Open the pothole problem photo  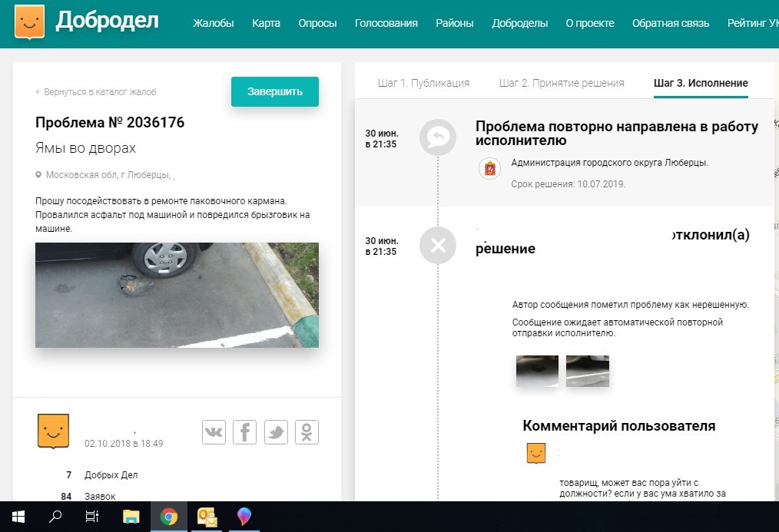click(x=177, y=295)
